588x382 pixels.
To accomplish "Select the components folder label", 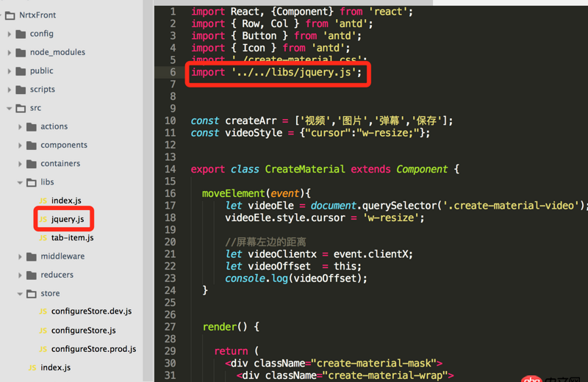I will pos(64,145).
